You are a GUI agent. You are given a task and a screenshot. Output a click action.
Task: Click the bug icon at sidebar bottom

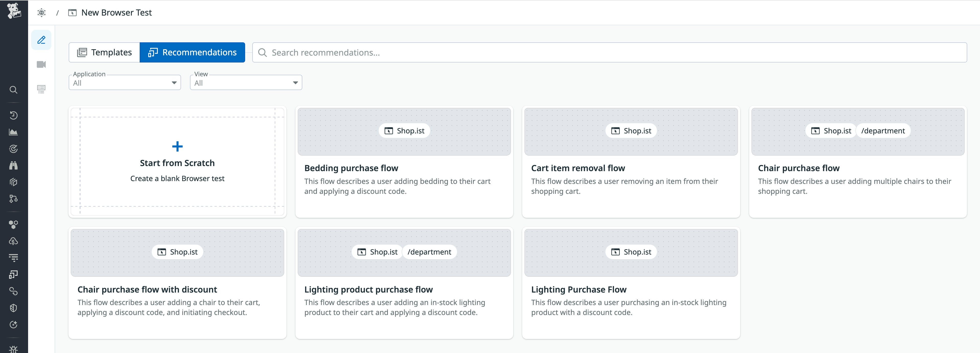(x=14, y=349)
